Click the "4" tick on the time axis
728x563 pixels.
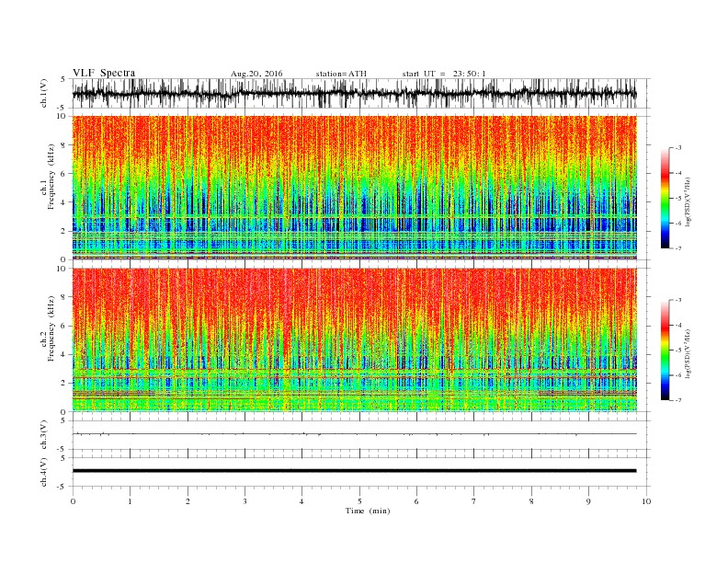pos(301,501)
